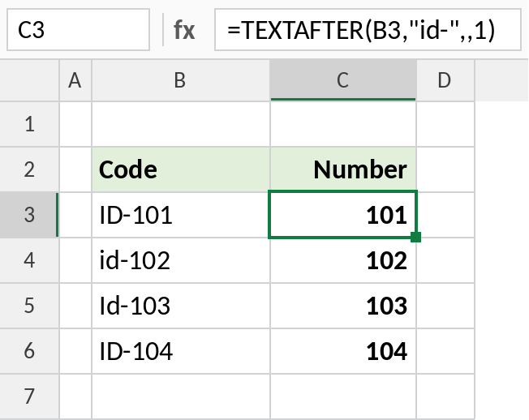
Task: Select row 1 header
Action: coord(29,124)
